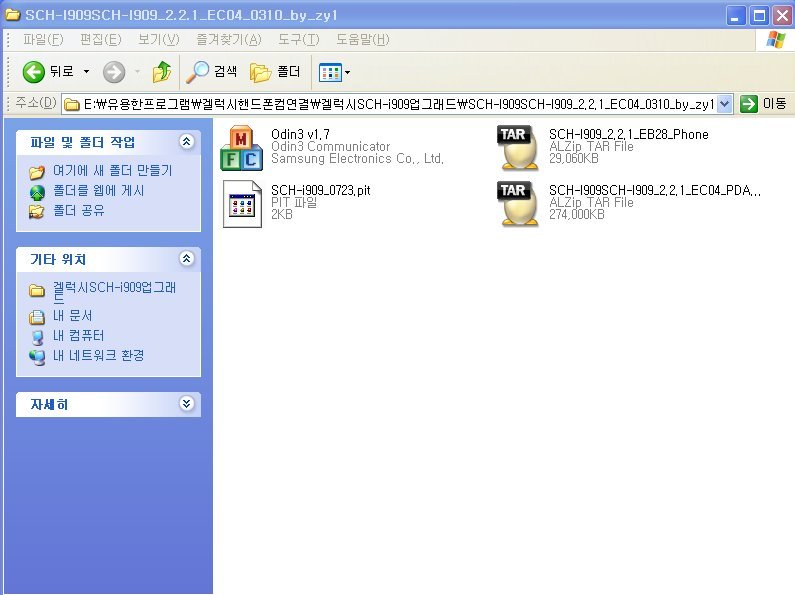Viewport: 795px width, 595px height.
Task: Close the explorer window
Action: tap(782, 15)
